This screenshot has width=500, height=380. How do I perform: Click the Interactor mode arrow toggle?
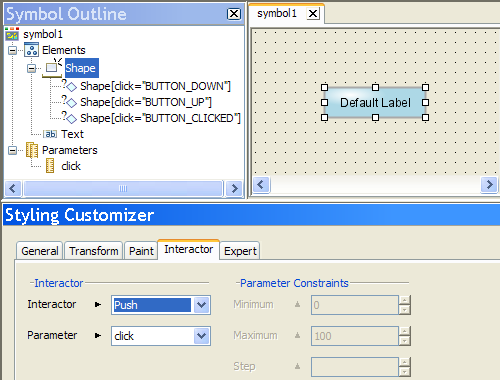[x=98, y=304]
